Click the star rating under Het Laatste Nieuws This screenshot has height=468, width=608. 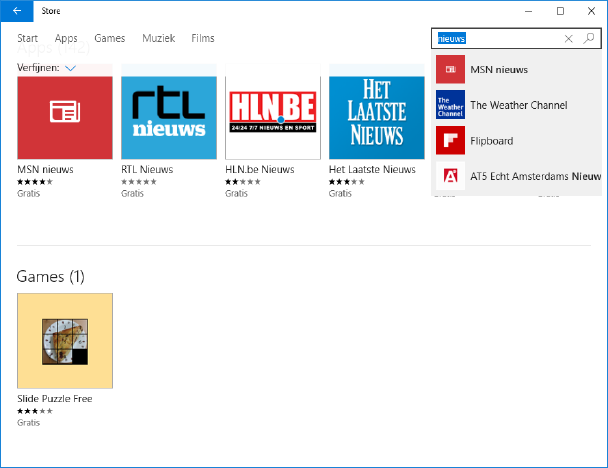347,182
